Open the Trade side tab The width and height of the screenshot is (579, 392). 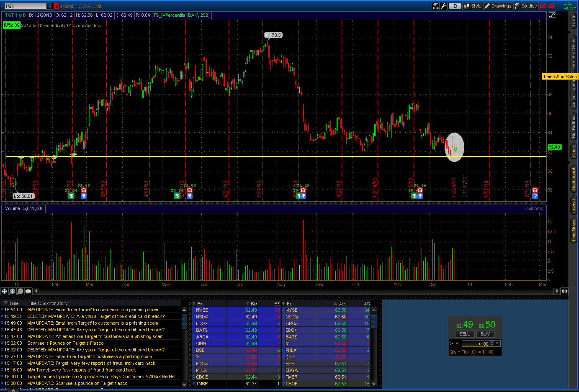[574, 21]
